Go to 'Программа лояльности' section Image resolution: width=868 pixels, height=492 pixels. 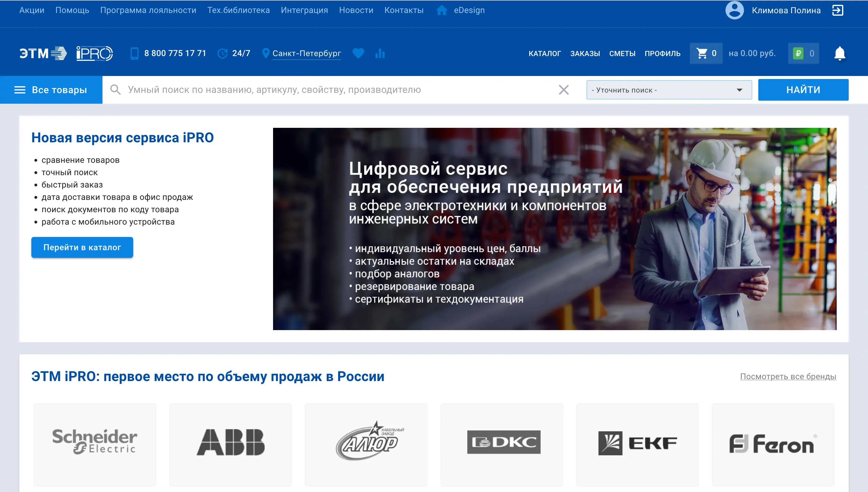[148, 10]
